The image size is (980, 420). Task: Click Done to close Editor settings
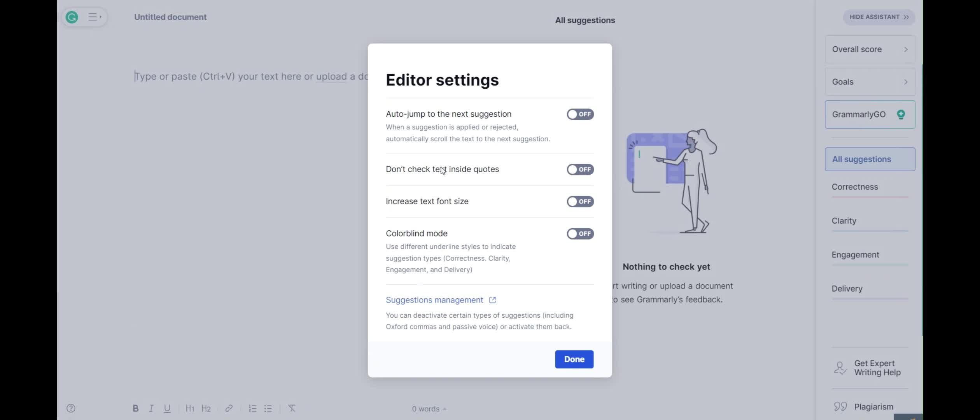574,359
